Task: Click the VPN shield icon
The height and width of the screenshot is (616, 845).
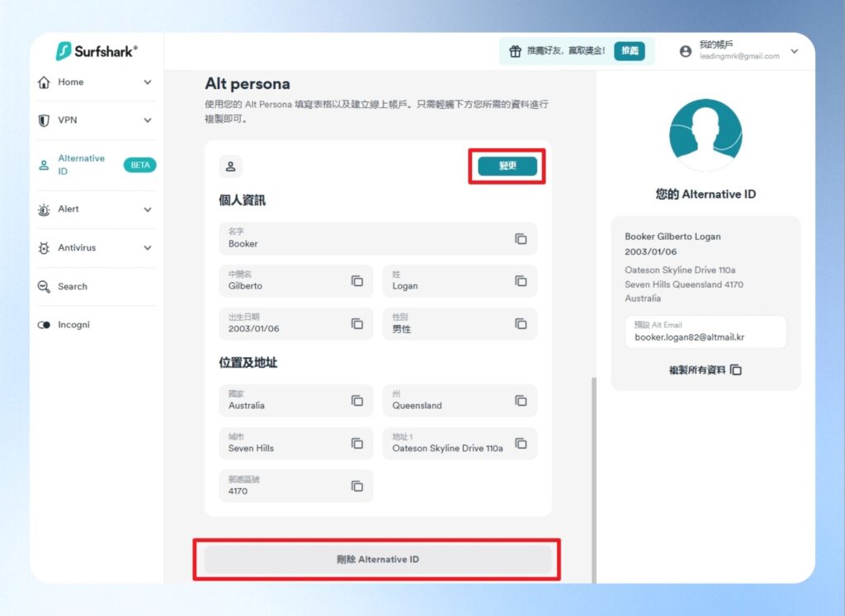Action: click(x=45, y=120)
